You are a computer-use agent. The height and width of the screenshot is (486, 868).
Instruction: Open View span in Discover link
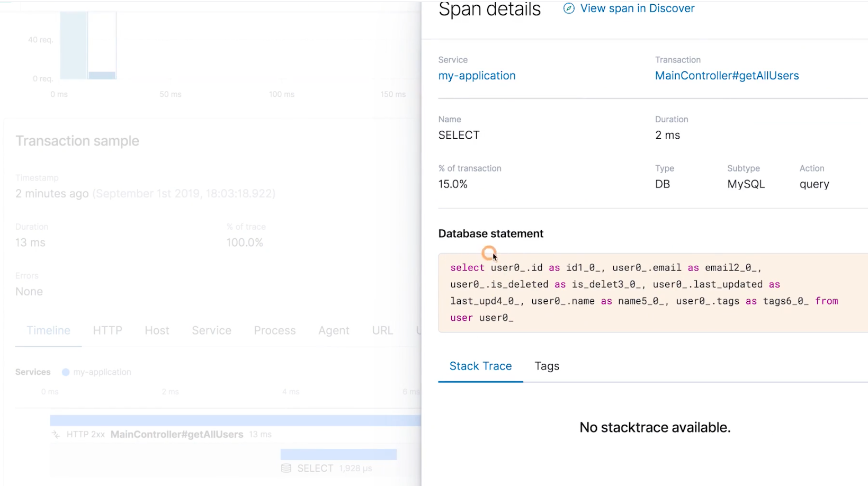[637, 8]
